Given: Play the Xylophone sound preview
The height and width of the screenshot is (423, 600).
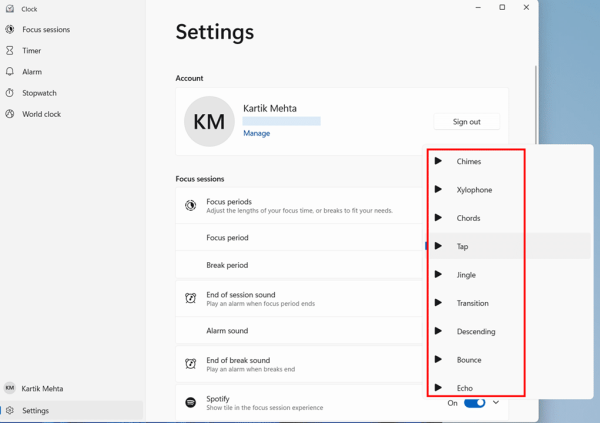Looking at the screenshot, I should (x=438, y=189).
